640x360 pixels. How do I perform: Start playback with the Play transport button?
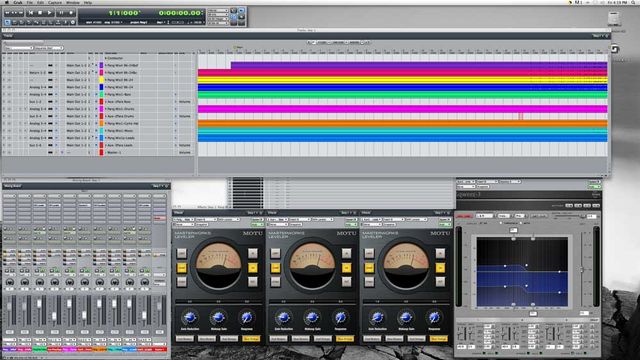(x=49, y=13)
